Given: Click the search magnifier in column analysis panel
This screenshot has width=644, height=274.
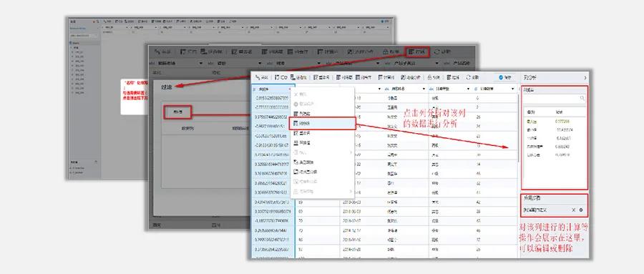Looking at the screenshot, I should pyautogui.click(x=582, y=99).
